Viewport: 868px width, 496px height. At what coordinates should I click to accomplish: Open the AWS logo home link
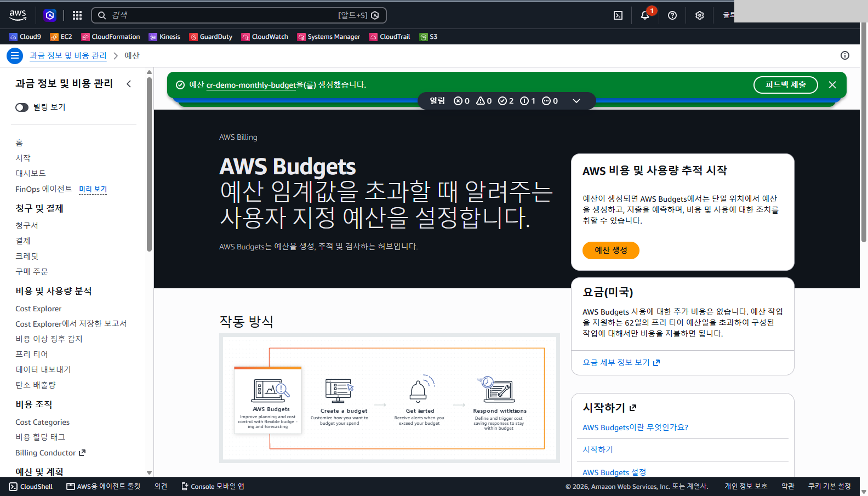click(18, 15)
